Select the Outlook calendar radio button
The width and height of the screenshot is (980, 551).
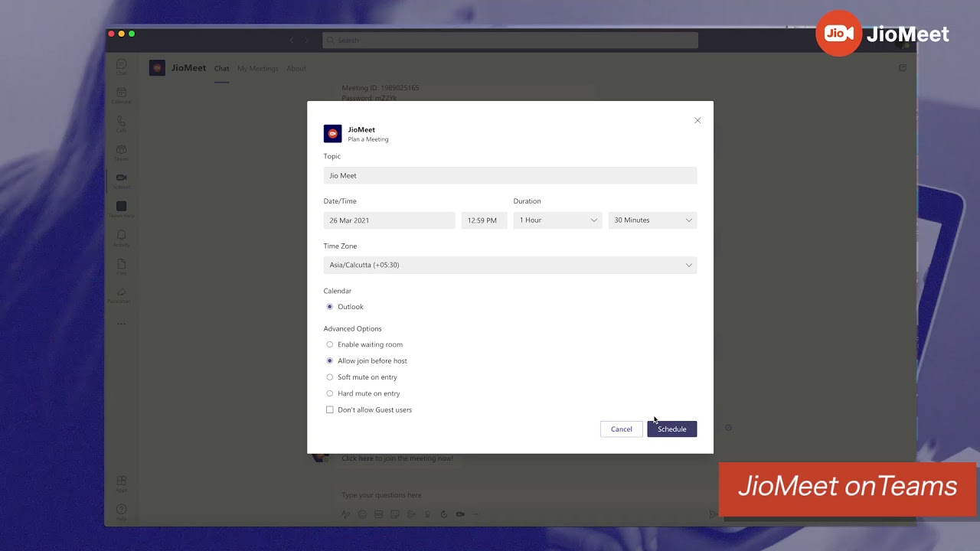pyautogui.click(x=330, y=307)
